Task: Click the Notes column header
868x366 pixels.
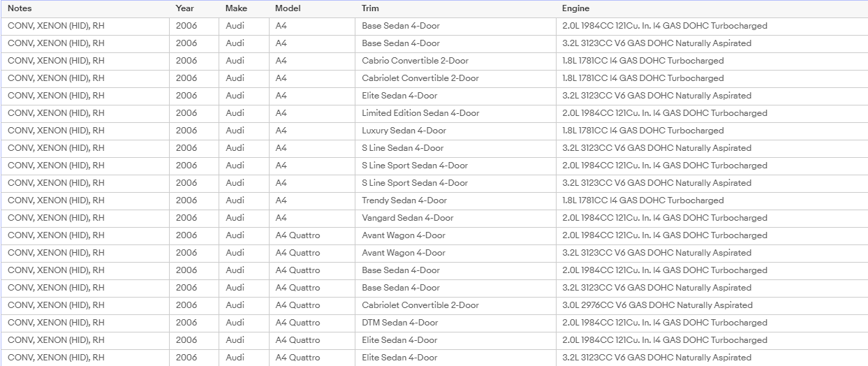Action: point(84,8)
